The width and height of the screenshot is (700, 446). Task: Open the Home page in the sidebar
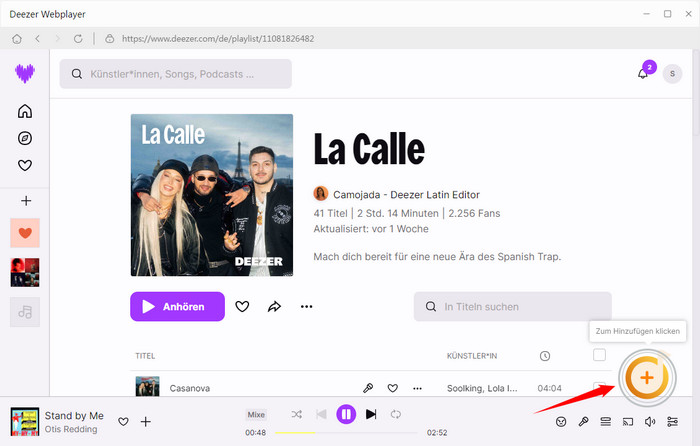[x=25, y=111]
